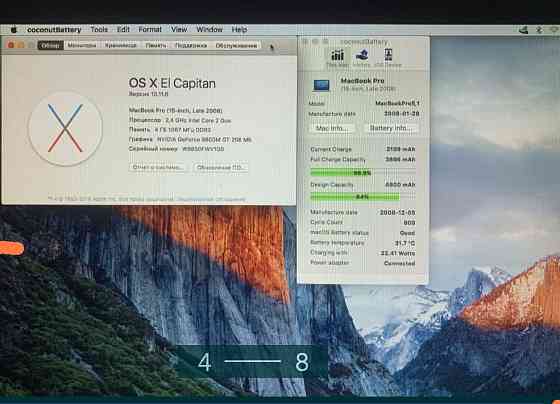
Task: Switch to iOS Device view in coconutBattery
Action: (x=388, y=59)
